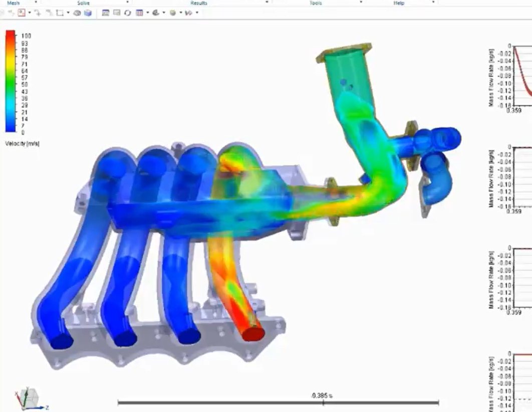
Task: Open the Help ribbon menu
Action: 399,3
